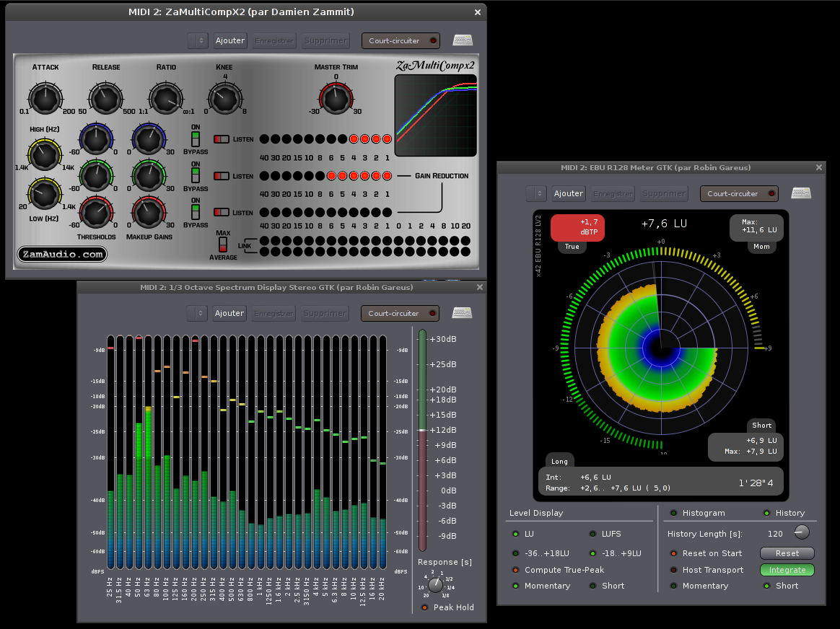Image resolution: width=840 pixels, height=629 pixels.
Task: Select the LUFS level display
Action: coord(592,534)
